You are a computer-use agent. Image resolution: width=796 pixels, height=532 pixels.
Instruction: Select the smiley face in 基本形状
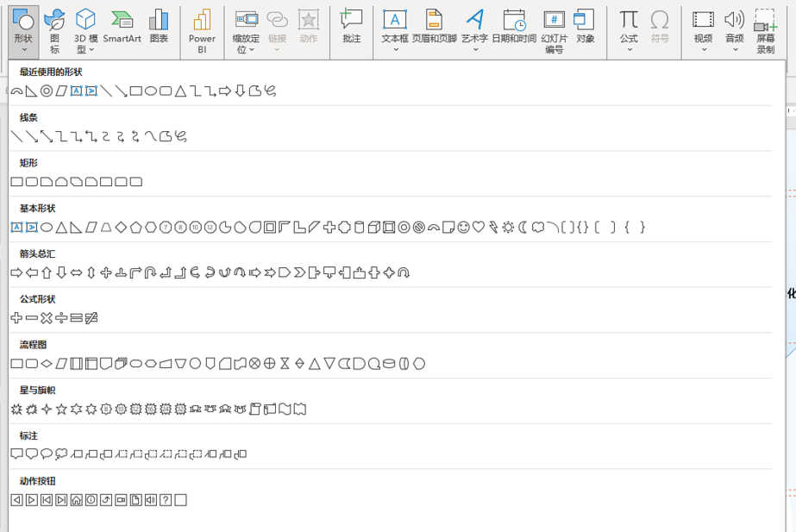tap(463, 228)
